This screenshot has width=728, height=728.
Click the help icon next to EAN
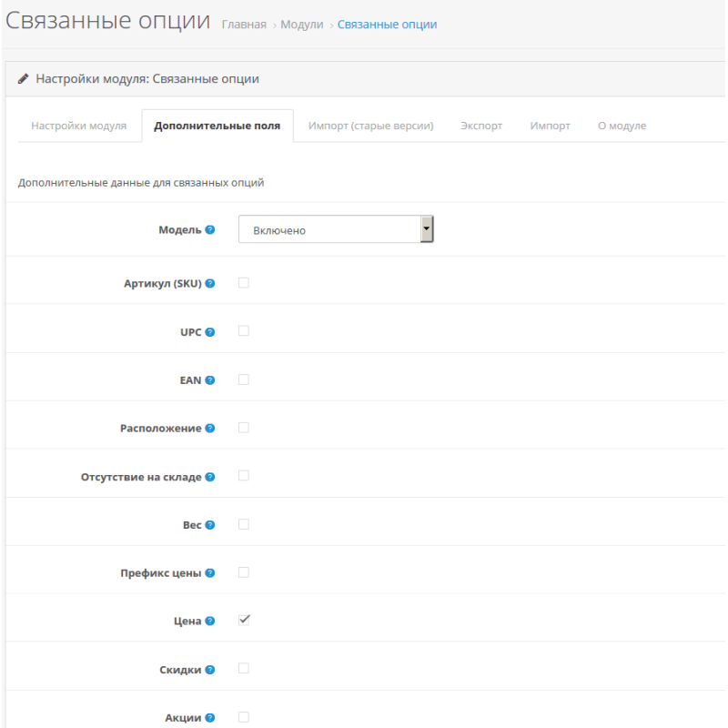pyautogui.click(x=210, y=380)
